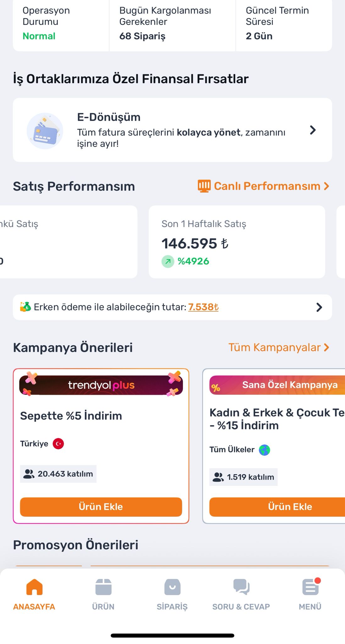Tap the green upward trend arrow icon

pos(168,261)
